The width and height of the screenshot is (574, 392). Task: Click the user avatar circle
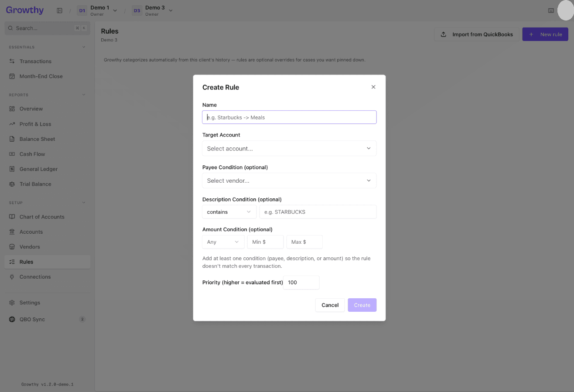(x=565, y=10)
